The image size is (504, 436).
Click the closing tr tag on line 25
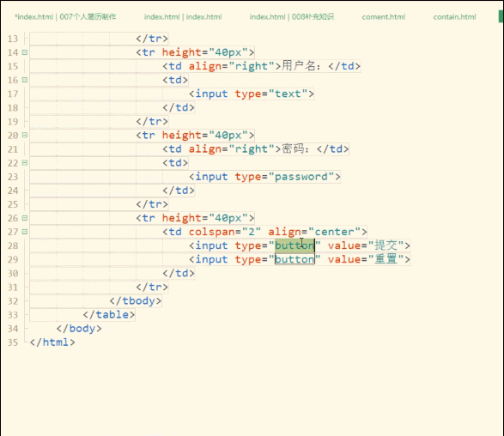tap(152, 204)
